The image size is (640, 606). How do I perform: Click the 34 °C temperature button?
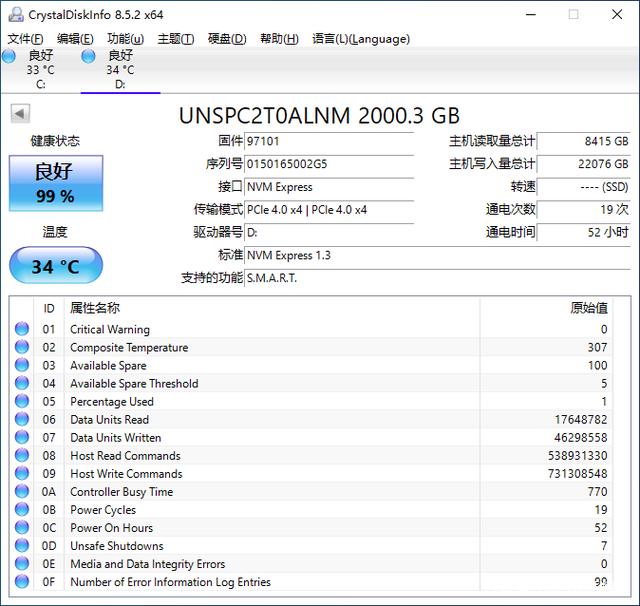[56, 265]
